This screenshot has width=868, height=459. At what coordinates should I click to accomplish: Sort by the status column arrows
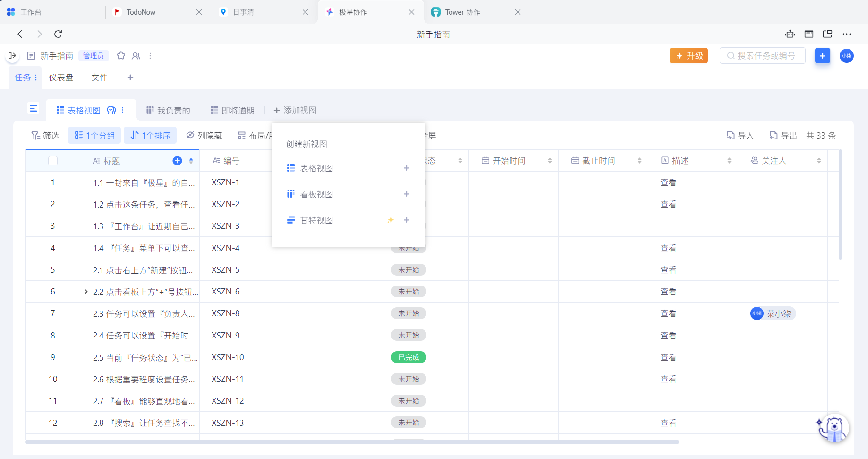pyautogui.click(x=460, y=161)
